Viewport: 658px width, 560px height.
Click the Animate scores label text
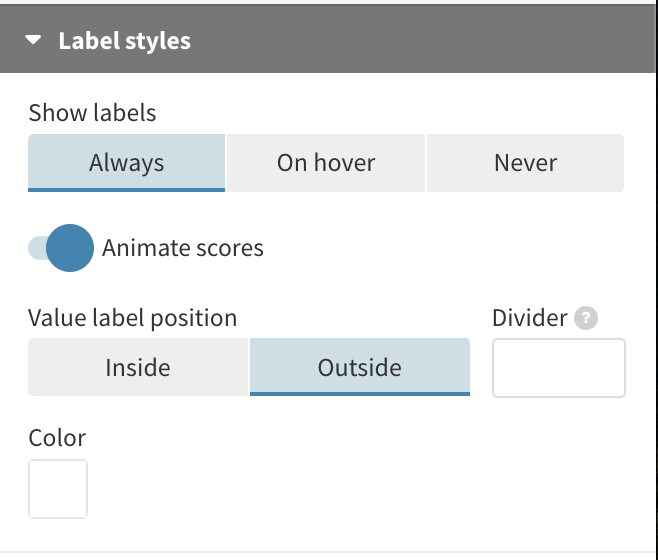pos(183,248)
